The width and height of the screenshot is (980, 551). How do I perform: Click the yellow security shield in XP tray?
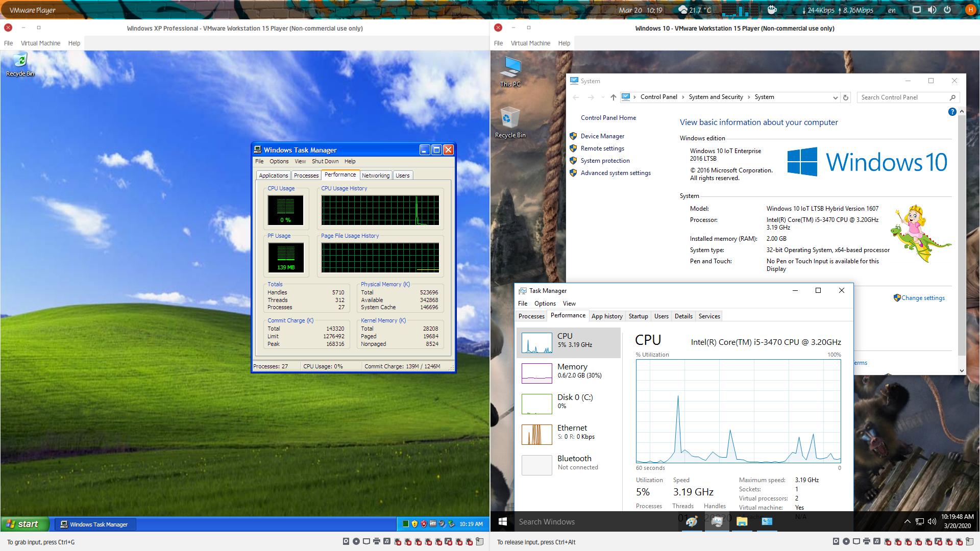tap(414, 524)
